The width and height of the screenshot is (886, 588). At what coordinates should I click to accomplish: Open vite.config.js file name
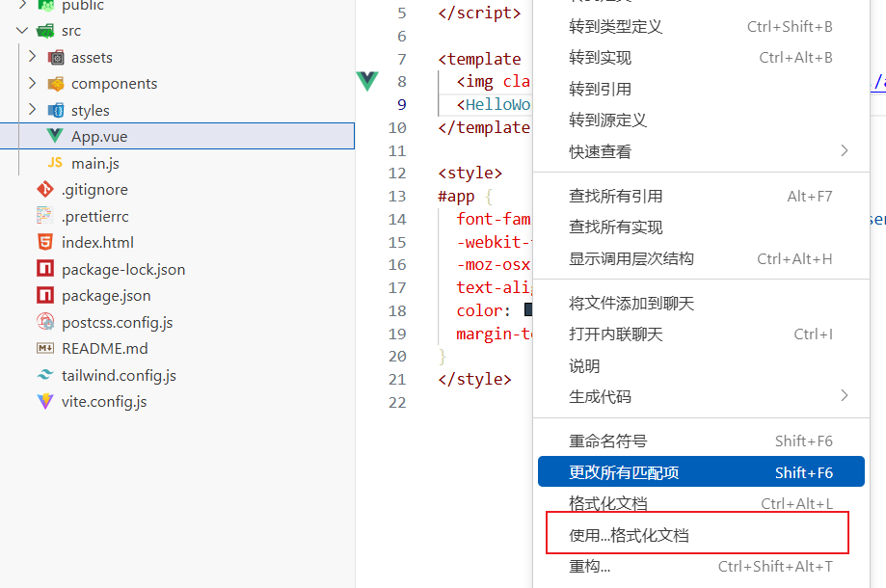[x=104, y=402]
